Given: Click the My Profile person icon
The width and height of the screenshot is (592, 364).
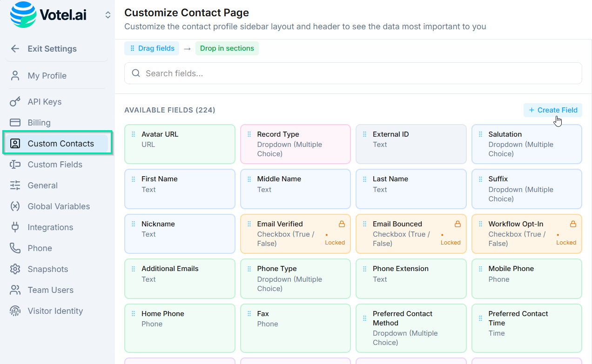Looking at the screenshot, I should point(14,76).
